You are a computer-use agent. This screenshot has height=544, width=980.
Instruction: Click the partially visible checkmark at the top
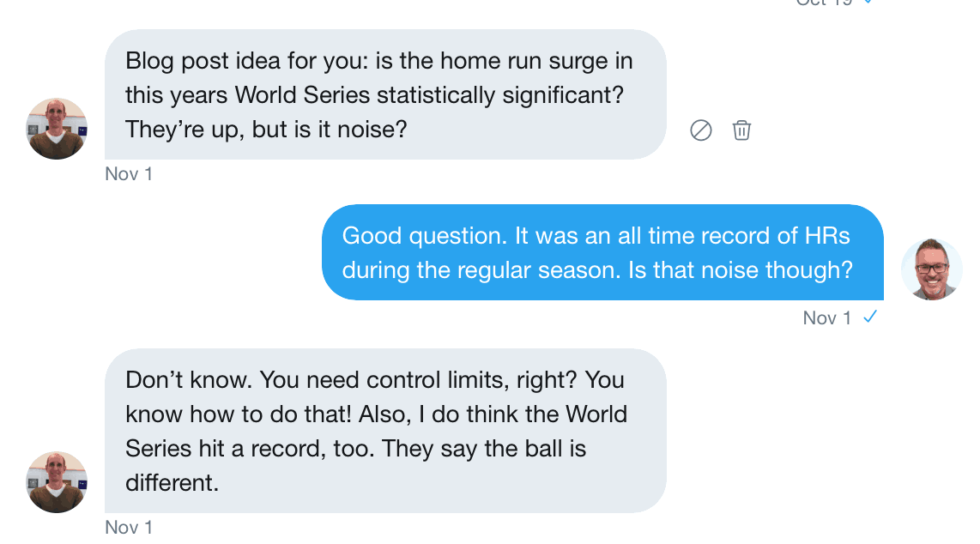point(868,3)
